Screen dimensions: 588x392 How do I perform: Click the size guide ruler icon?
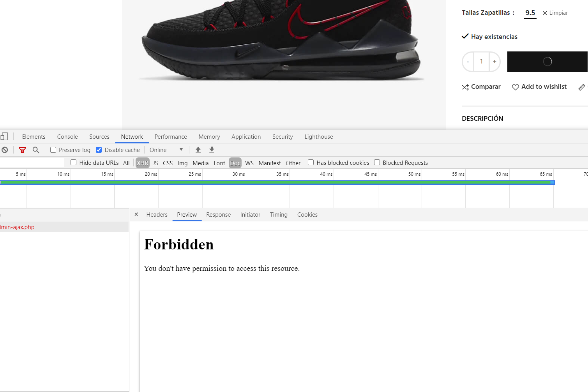pos(582,87)
